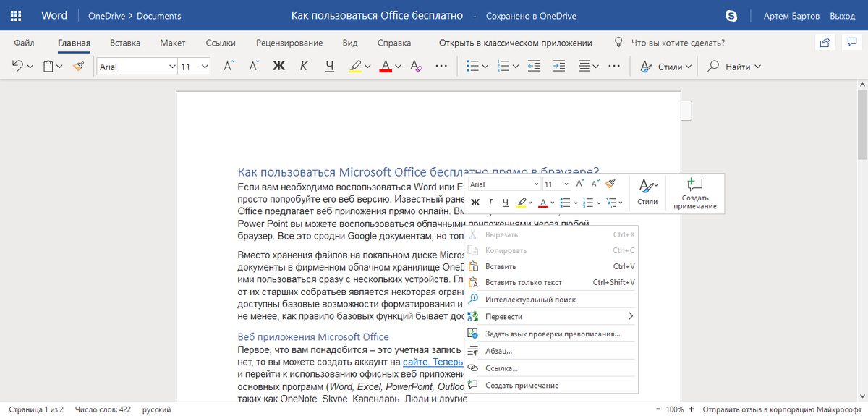This screenshot has width=868, height=416.
Task: Toggle Bold (Ж) in floating mini toolbar
Action: coord(475,203)
